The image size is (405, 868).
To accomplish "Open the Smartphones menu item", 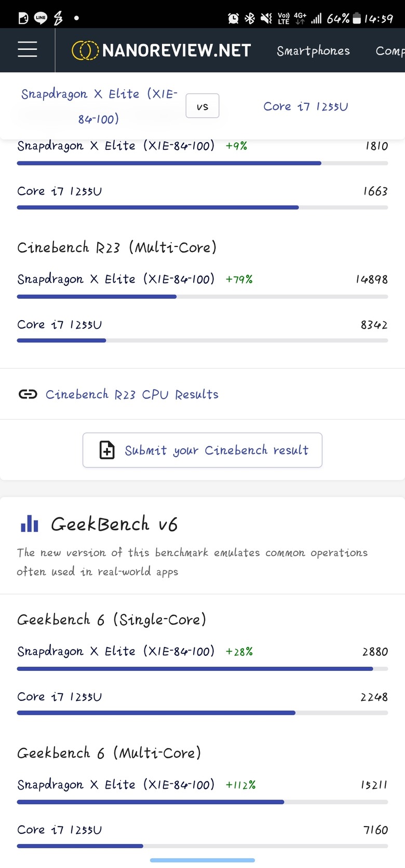I will 313,50.
